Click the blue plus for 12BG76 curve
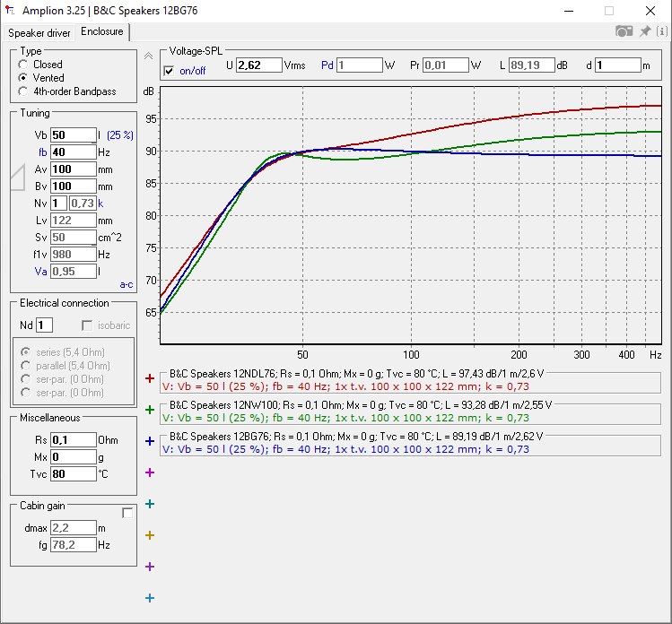This screenshot has height=624, width=672. tap(150, 441)
